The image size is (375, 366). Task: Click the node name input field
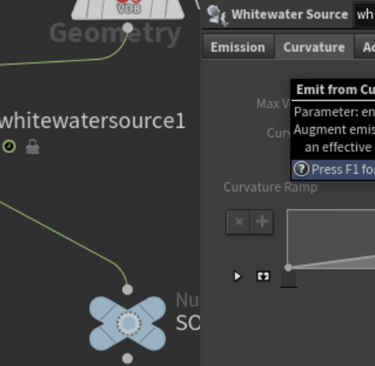coord(364,15)
